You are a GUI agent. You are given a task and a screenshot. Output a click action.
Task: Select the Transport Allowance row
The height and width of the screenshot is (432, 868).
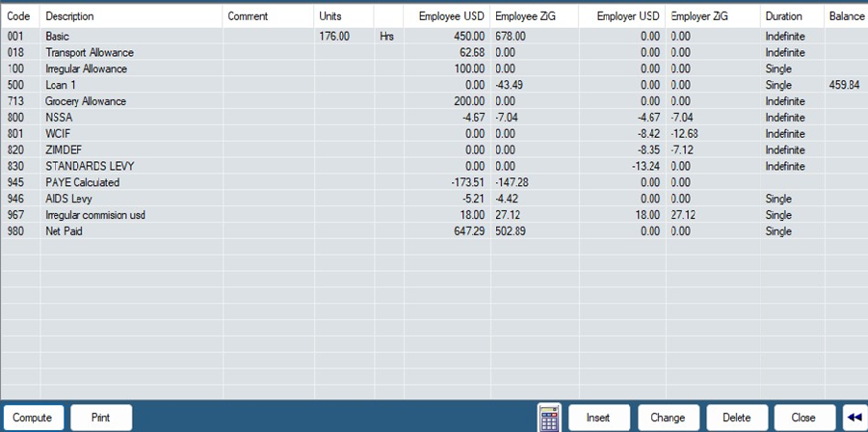pos(434,53)
